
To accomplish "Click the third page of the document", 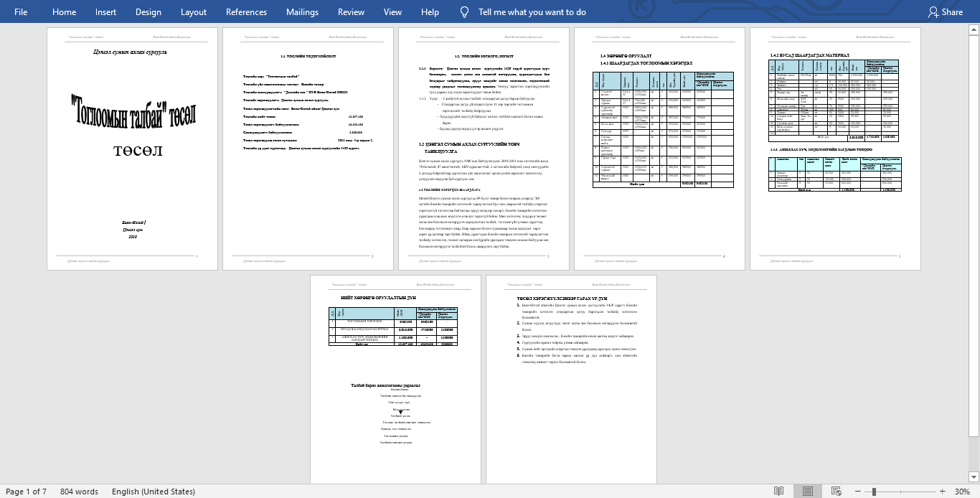I will tap(484, 149).
